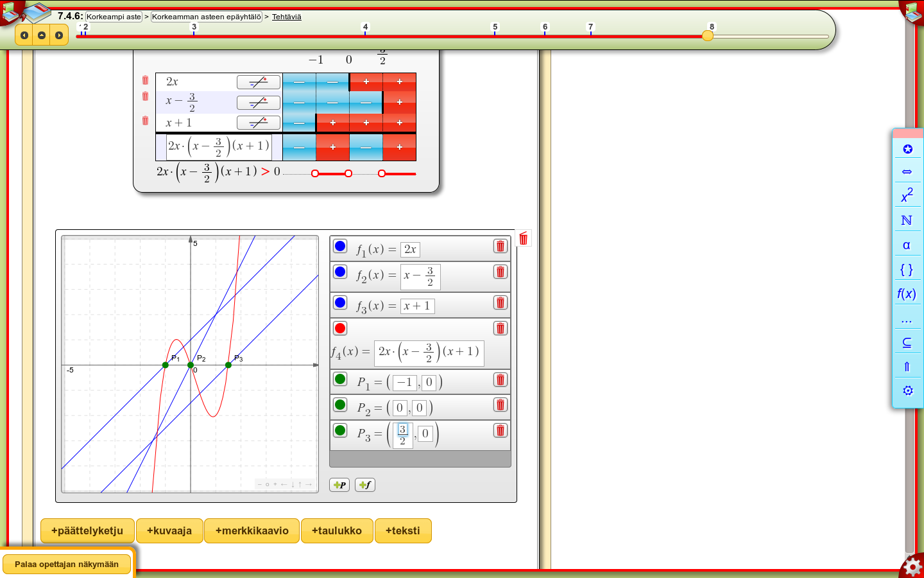
Task: Click green color dot of point P2
Action: pos(340,405)
